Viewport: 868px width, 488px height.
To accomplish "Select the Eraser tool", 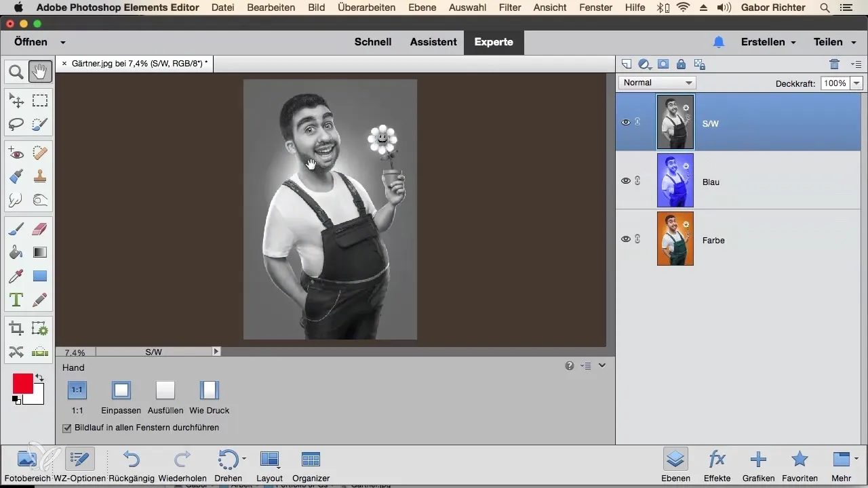I will pos(40,230).
